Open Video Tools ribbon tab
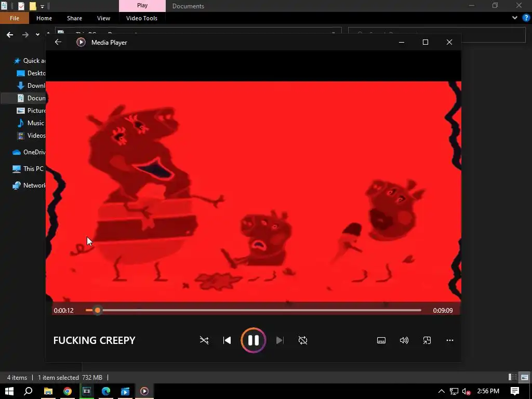Image resolution: width=532 pixels, height=399 pixels. click(141, 18)
